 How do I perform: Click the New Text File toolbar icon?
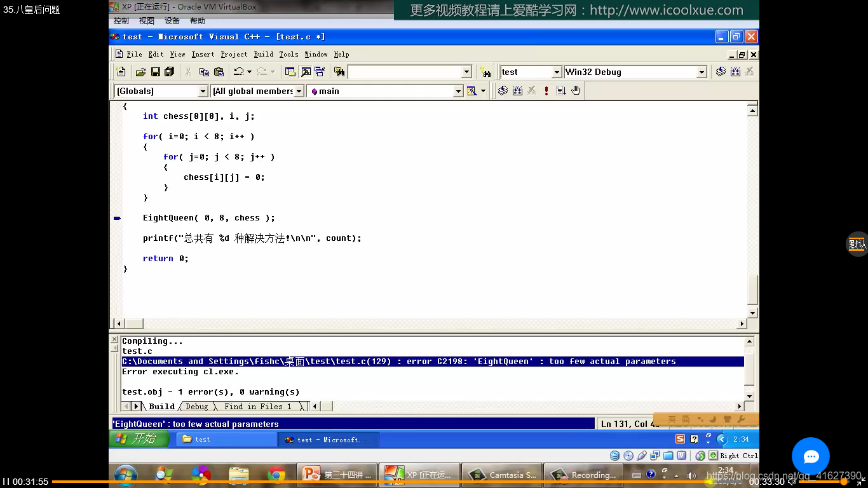click(x=121, y=72)
